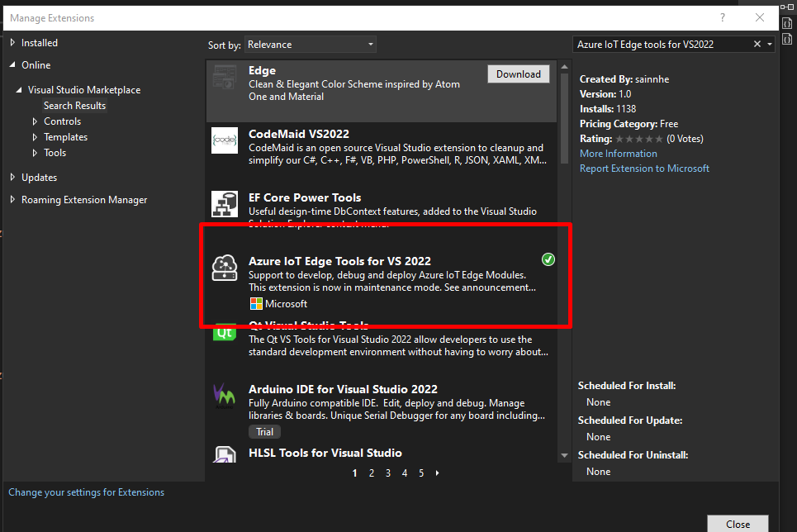Click the Edge extension title
Image resolution: width=797 pixels, height=532 pixels.
pyautogui.click(x=263, y=71)
